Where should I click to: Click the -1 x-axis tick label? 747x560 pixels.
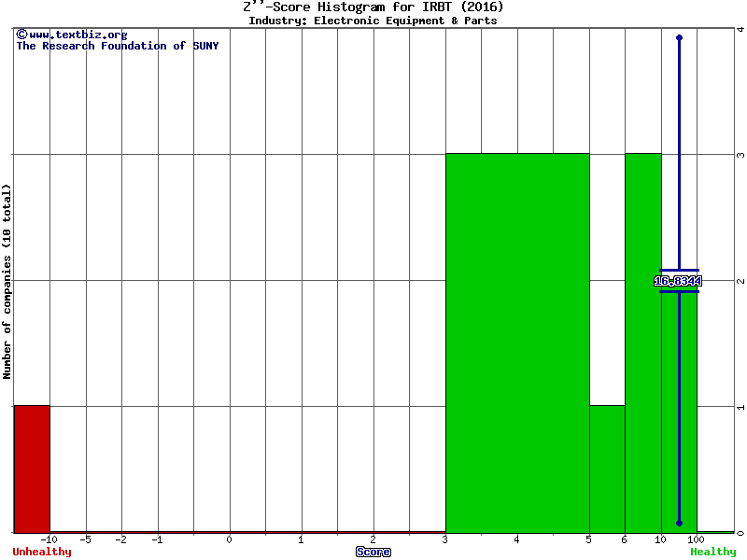[x=157, y=539]
